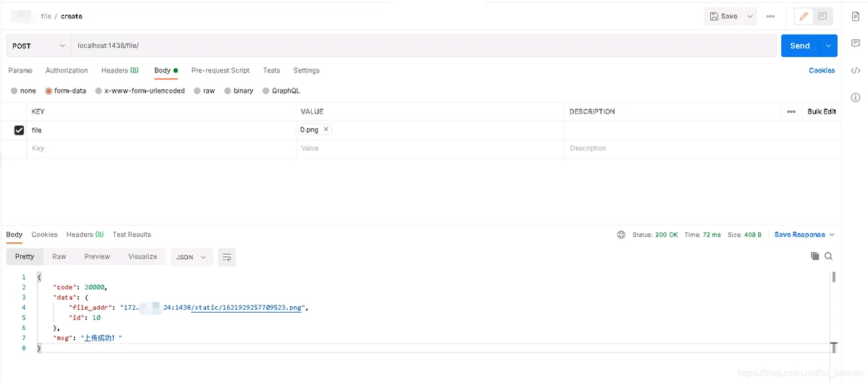Click the request URL input field

[x=423, y=46]
